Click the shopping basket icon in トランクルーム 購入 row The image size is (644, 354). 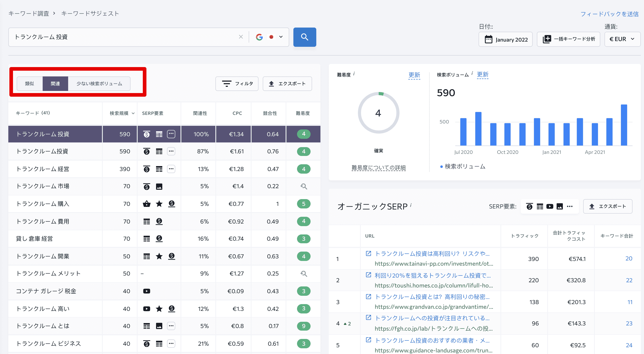(x=147, y=204)
